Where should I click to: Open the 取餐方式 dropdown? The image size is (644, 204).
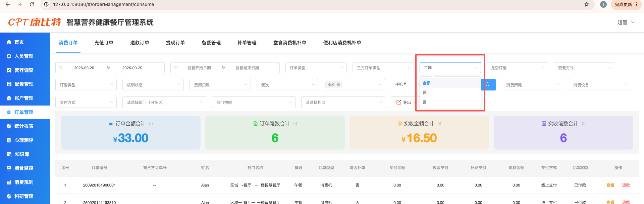pyautogui.click(x=584, y=68)
